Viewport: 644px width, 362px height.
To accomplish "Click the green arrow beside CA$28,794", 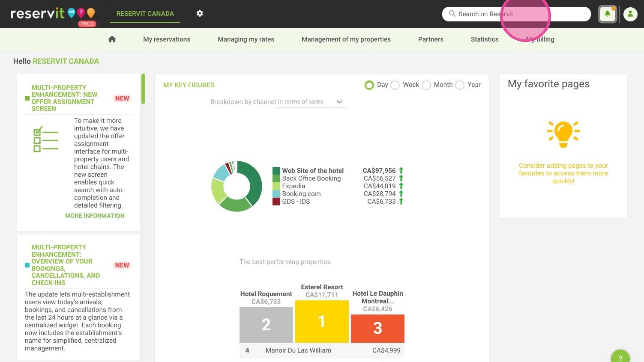I will click(401, 193).
